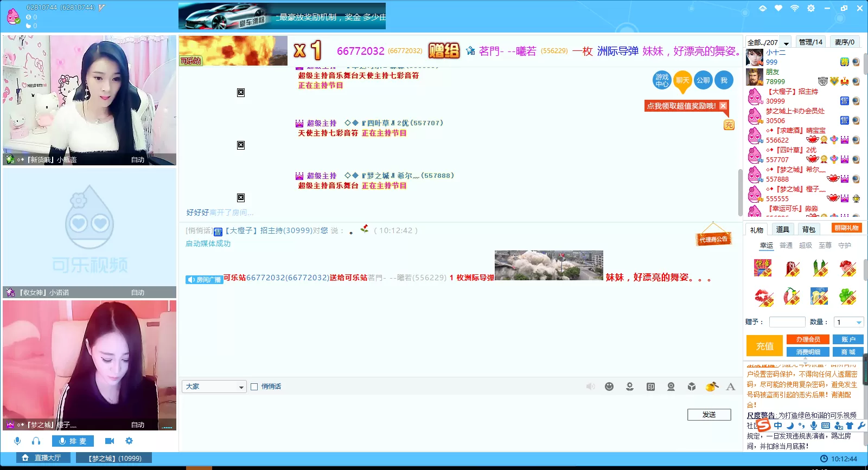Close the 点我领取超值奖励 banner
This screenshot has width=868, height=470.
coord(723,106)
